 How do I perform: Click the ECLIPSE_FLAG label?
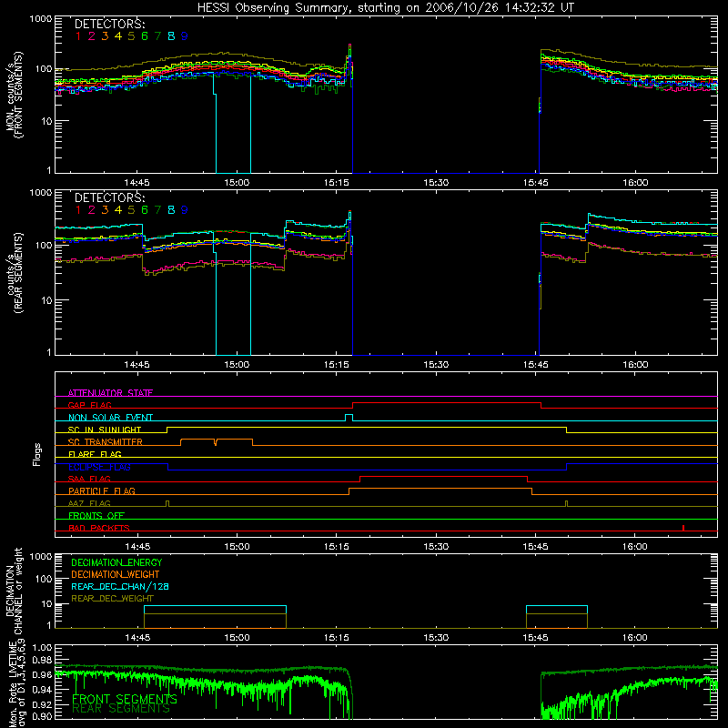[99, 467]
